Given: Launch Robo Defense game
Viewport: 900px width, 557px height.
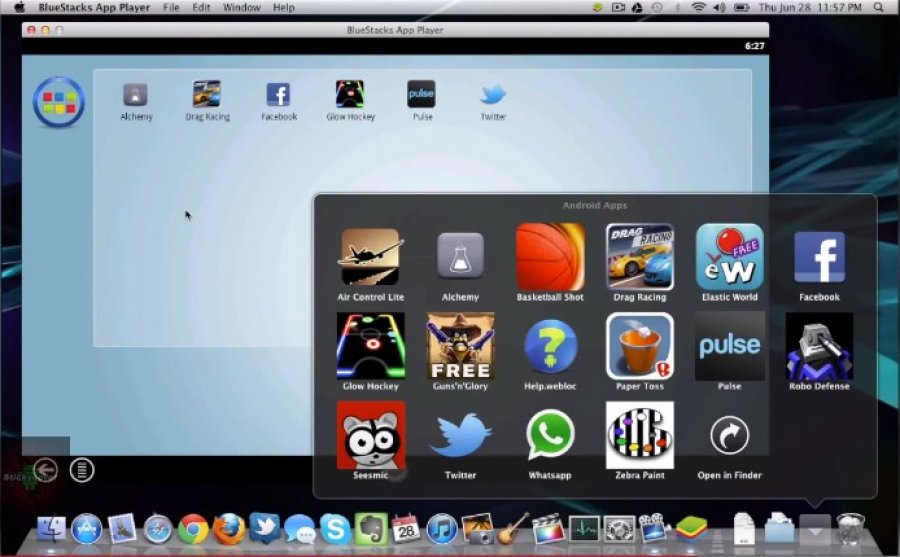Looking at the screenshot, I should coord(819,346).
